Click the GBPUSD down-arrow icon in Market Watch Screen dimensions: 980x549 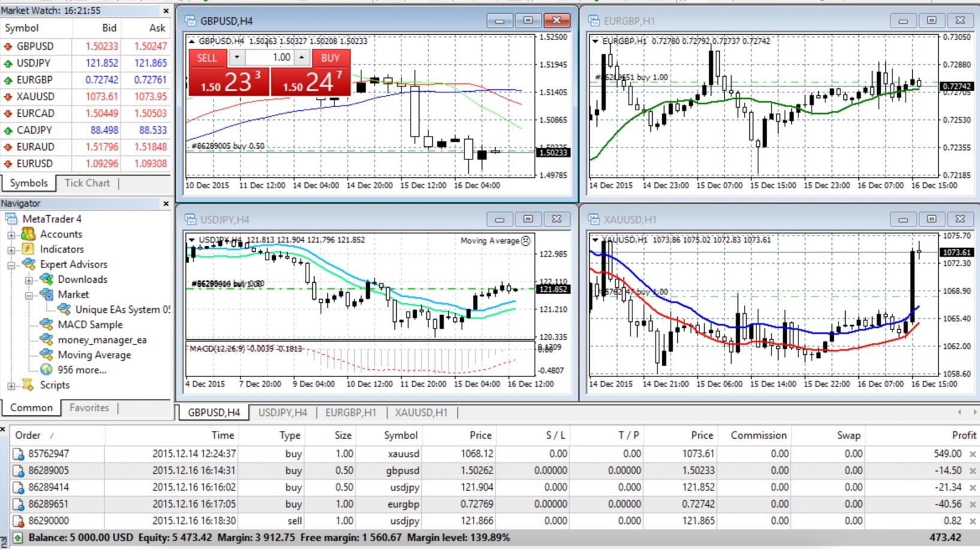8,46
